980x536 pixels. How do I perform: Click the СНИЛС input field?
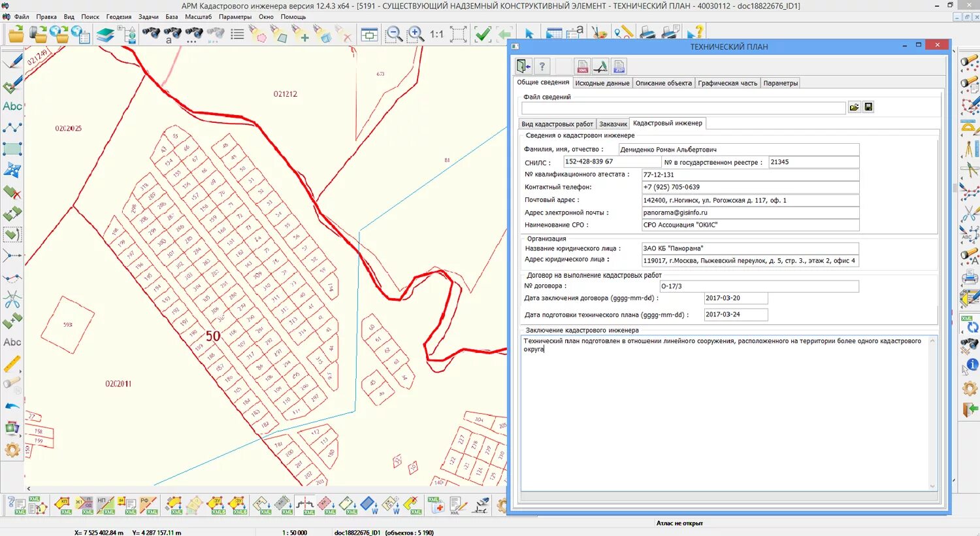[612, 161]
